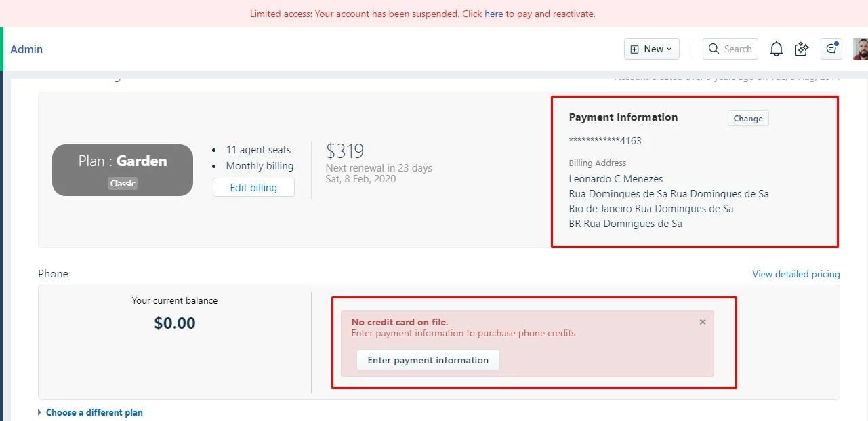Screen dimensions: 868x421
Task: Click the $0.00 balance amount
Action: (175, 323)
